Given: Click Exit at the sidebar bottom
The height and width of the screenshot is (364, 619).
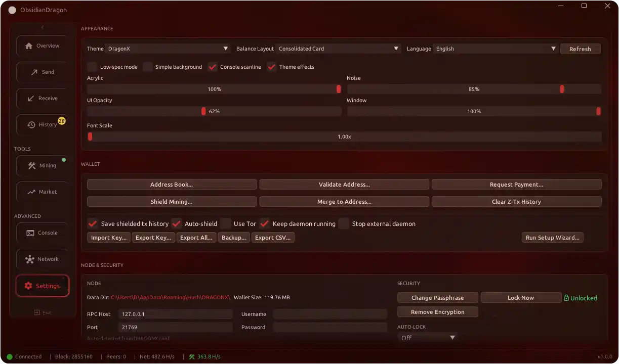Looking at the screenshot, I should 43,312.
